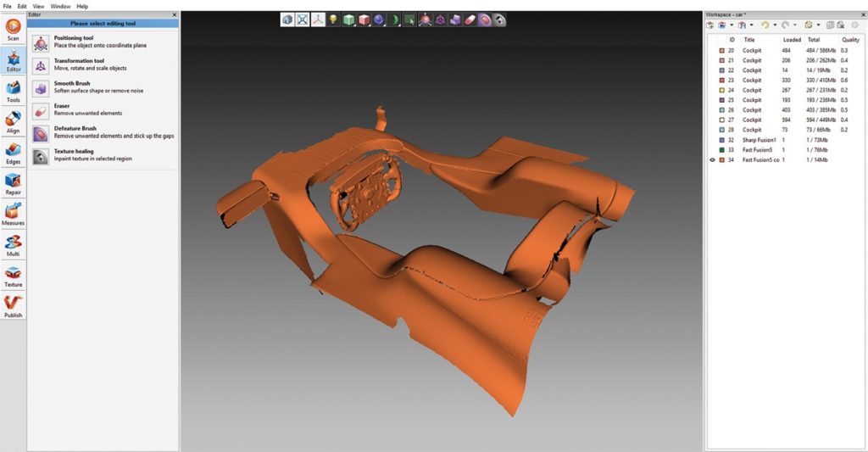Click the Publish sidebar icon
Image resolution: width=868 pixels, height=452 pixels.
13,305
